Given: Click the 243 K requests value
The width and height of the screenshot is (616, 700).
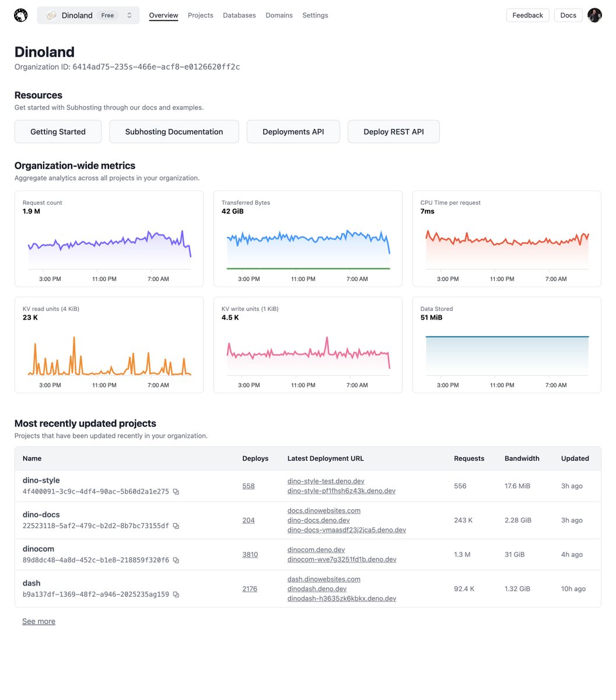Looking at the screenshot, I should pos(463,520).
